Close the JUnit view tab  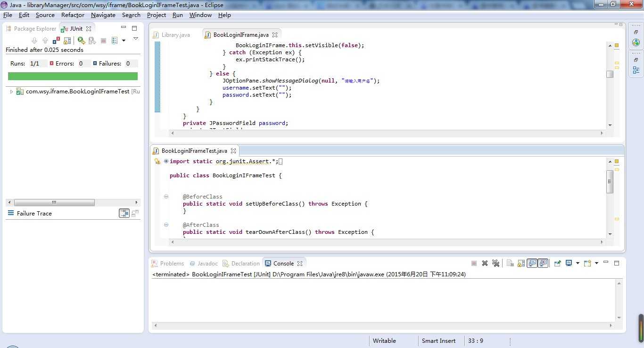[88, 28]
